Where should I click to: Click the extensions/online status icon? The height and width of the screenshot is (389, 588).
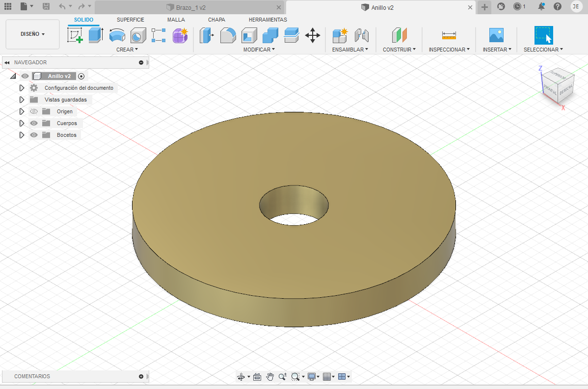click(501, 6)
